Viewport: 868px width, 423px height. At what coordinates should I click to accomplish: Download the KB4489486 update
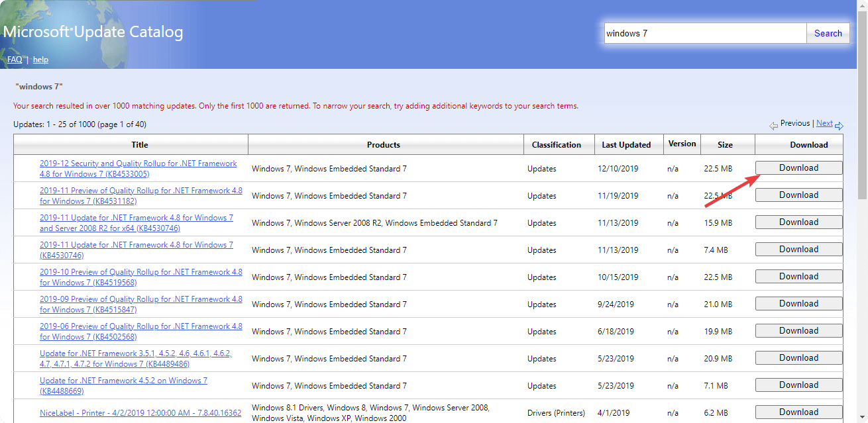799,358
